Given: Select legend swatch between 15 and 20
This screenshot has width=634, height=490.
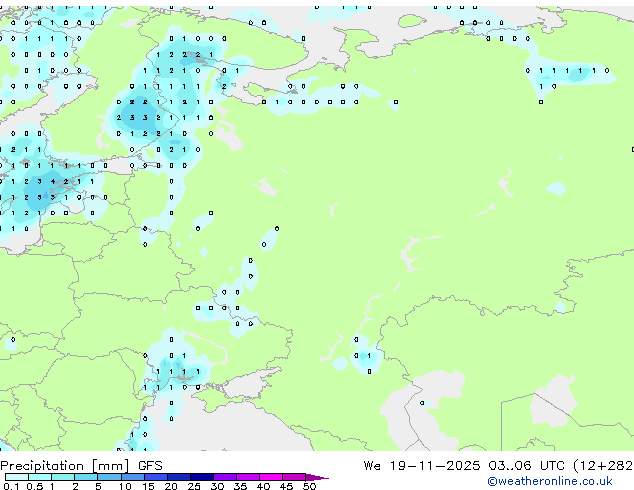Looking at the screenshot, I should coord(156,477).
